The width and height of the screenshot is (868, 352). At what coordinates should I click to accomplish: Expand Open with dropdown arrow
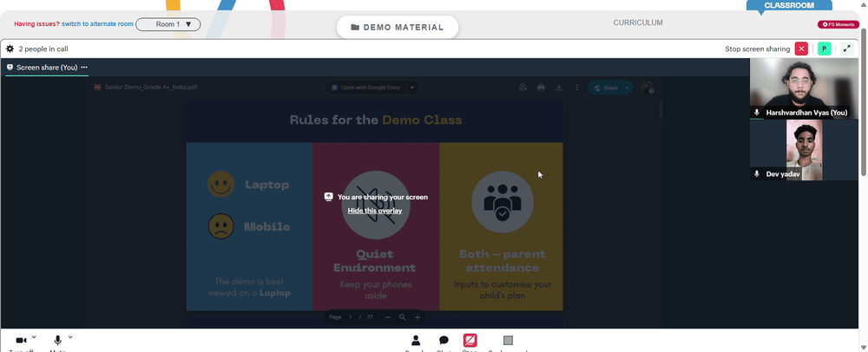coord(412,88)
